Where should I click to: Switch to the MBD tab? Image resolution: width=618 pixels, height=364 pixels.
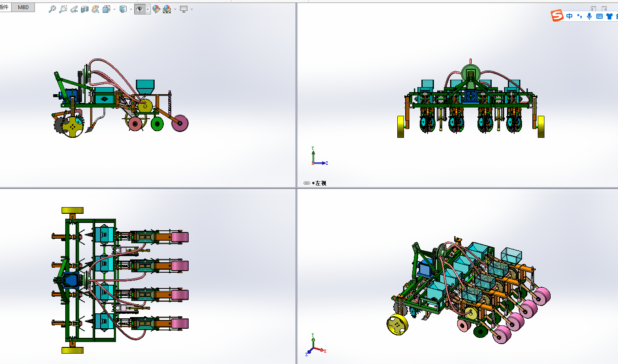pos(23,7)
